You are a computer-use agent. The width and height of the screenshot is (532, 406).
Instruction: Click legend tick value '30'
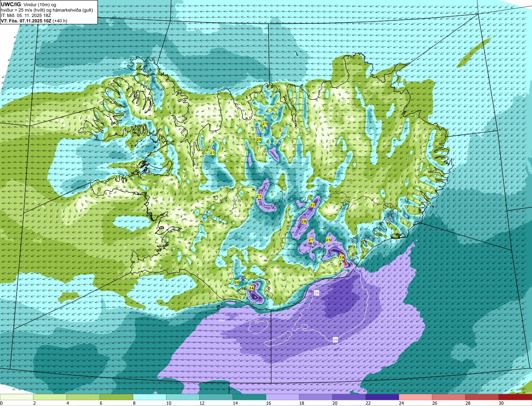point(501,403)
